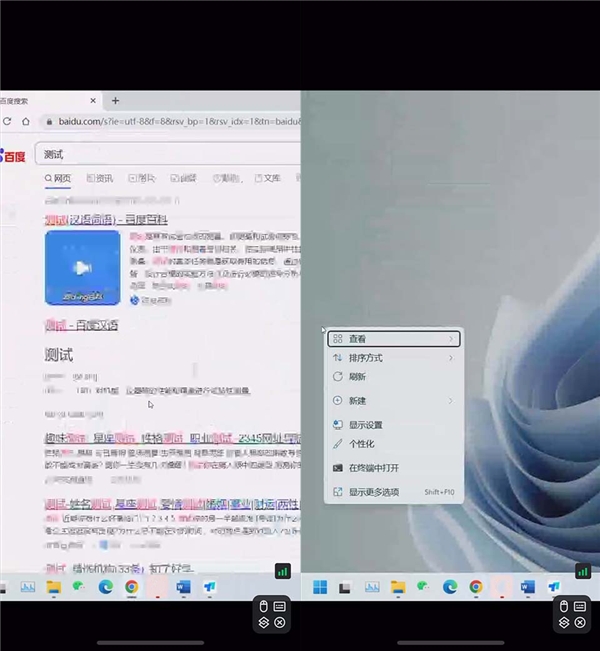Expand the 排序方式 submenu arrow

451,358
